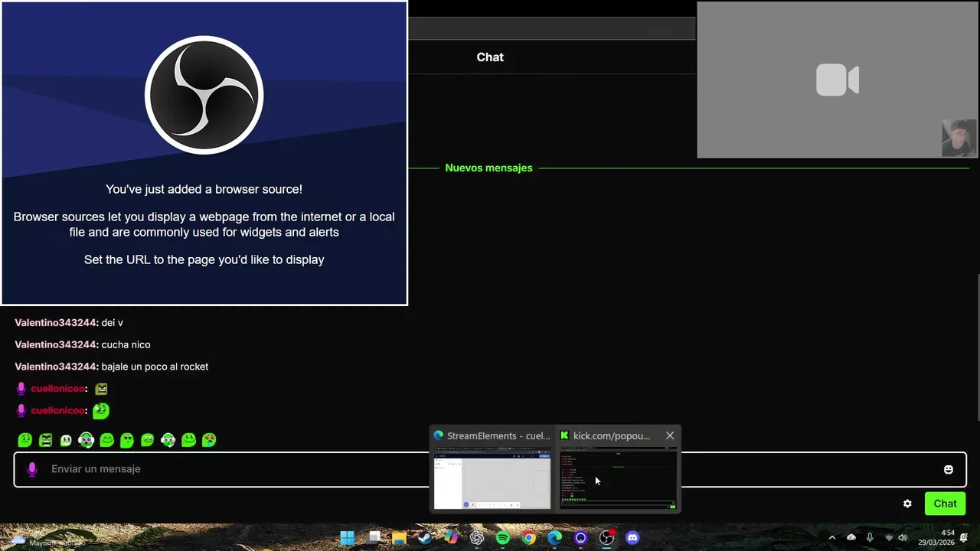Open the OneDrive cloud icon in tray
The image size is (980, 551).
(851, 538)
